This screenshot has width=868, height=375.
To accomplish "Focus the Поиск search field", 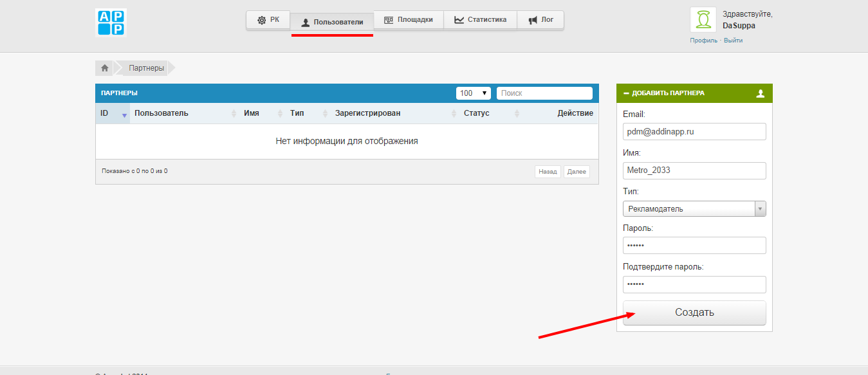I will coord(544,93).
